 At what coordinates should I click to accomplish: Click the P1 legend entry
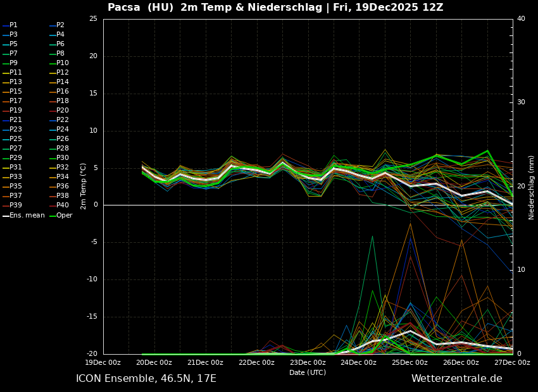pos(13,25)
